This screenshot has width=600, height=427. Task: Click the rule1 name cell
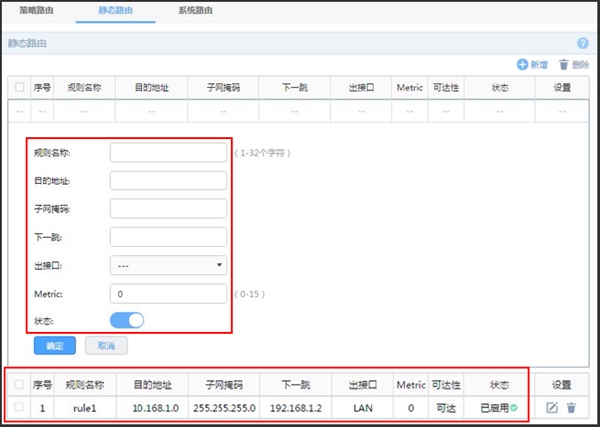85,408
